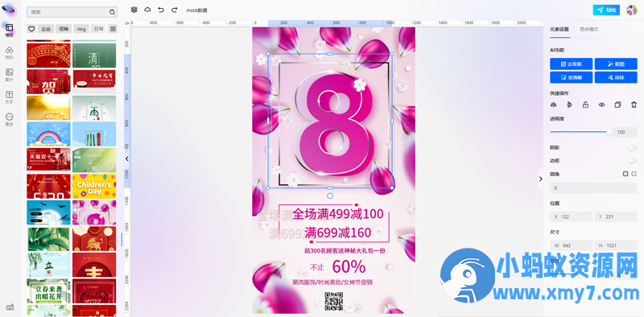The image size is (644, 317).
Task: Filter templates by 日常 category
Action: pos(98,29)
